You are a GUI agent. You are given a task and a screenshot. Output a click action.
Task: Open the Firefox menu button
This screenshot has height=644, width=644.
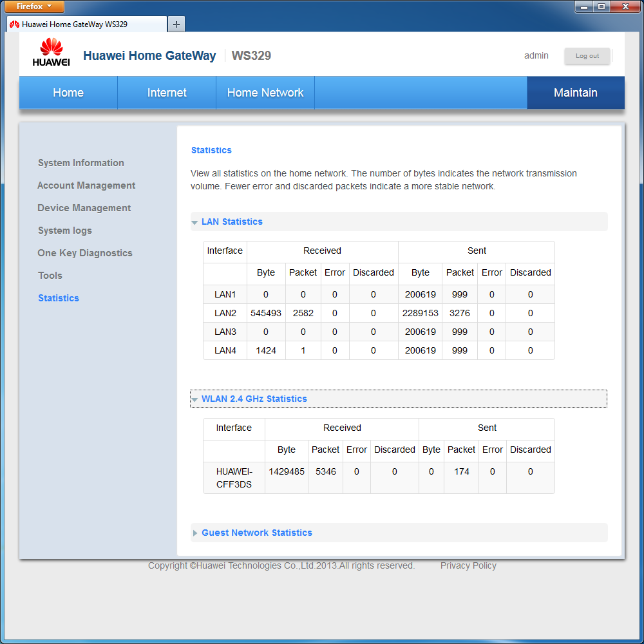(33, 6)
